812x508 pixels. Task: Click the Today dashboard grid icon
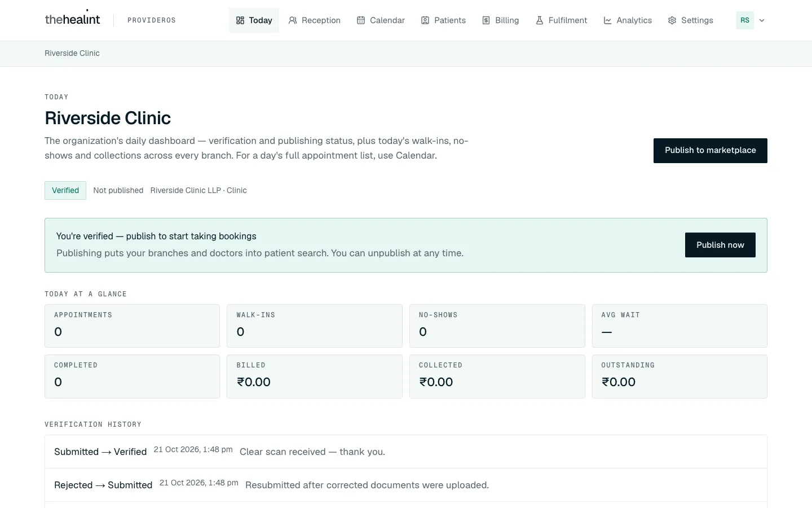click(240, 20)
